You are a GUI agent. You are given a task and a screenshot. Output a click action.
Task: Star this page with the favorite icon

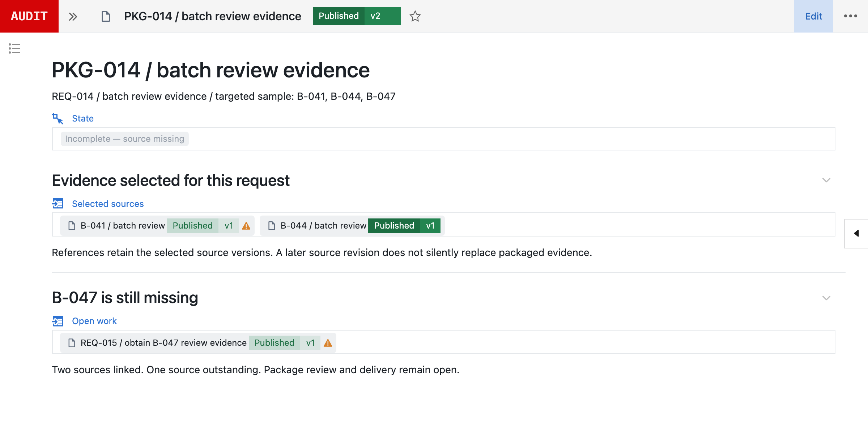point(415,16)
